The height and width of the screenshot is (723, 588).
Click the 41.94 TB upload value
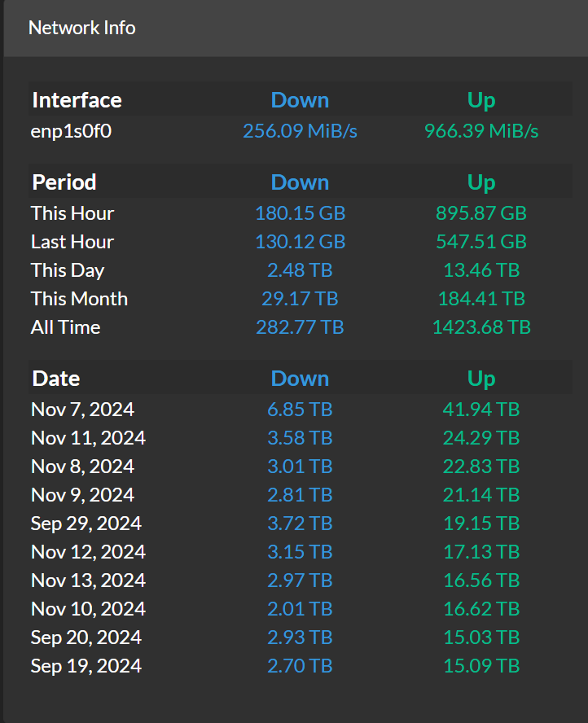pos(481,410)
